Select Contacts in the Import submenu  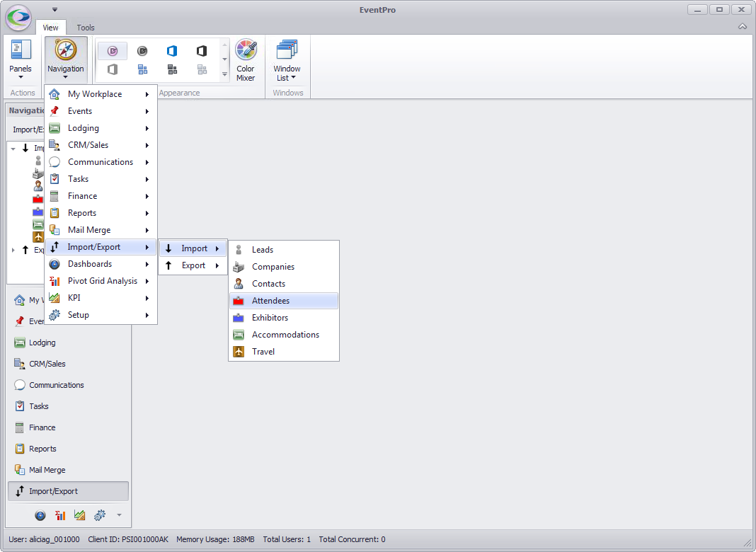(284, 284)
